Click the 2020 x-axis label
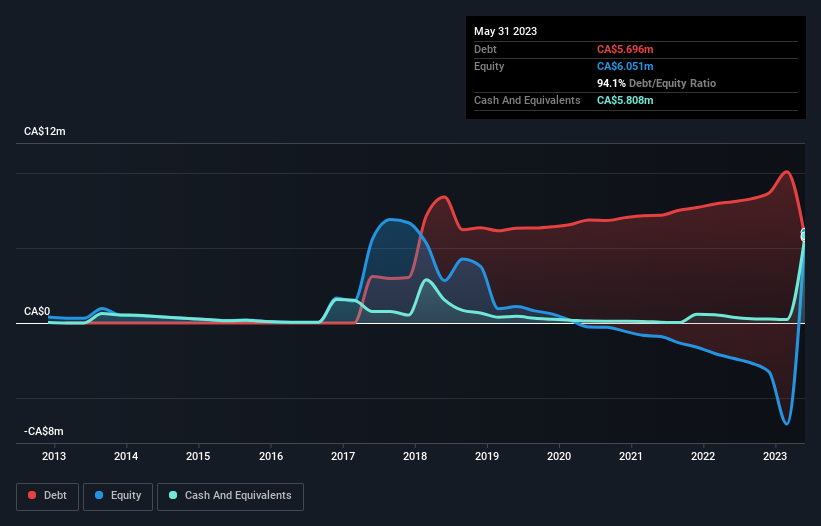Image resolution: width=821 pixels, height=526 pixels. coord(559,456)
